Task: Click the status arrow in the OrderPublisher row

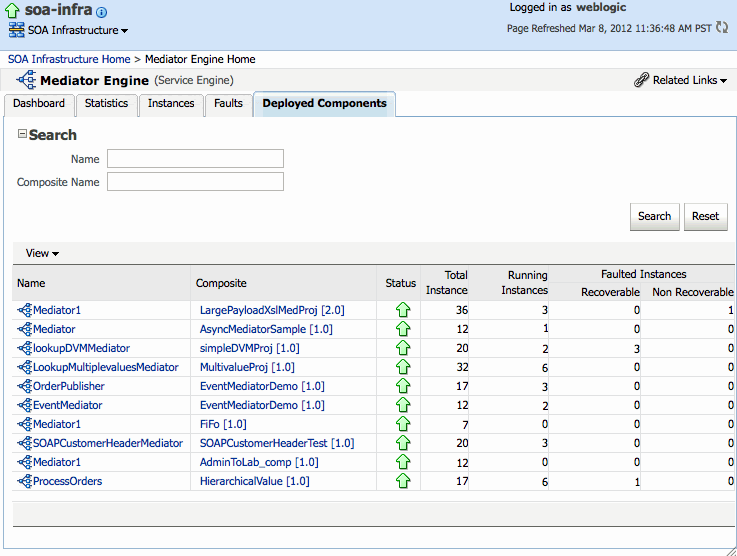Action: [x=403, y=386]
